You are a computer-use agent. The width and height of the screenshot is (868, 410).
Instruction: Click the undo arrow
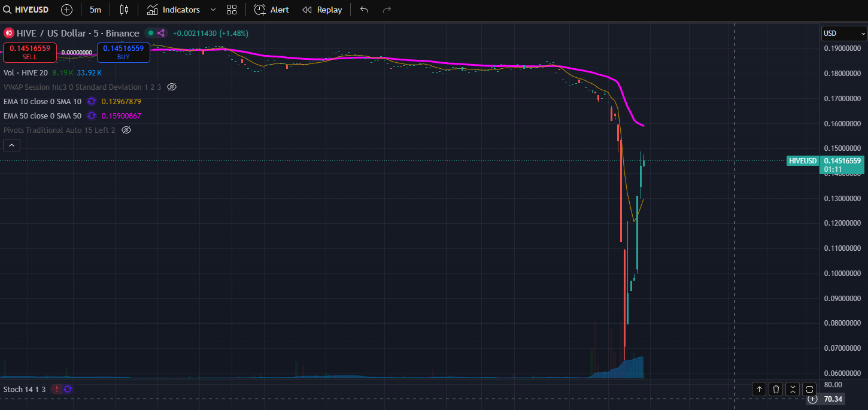[x=364, y=10]
